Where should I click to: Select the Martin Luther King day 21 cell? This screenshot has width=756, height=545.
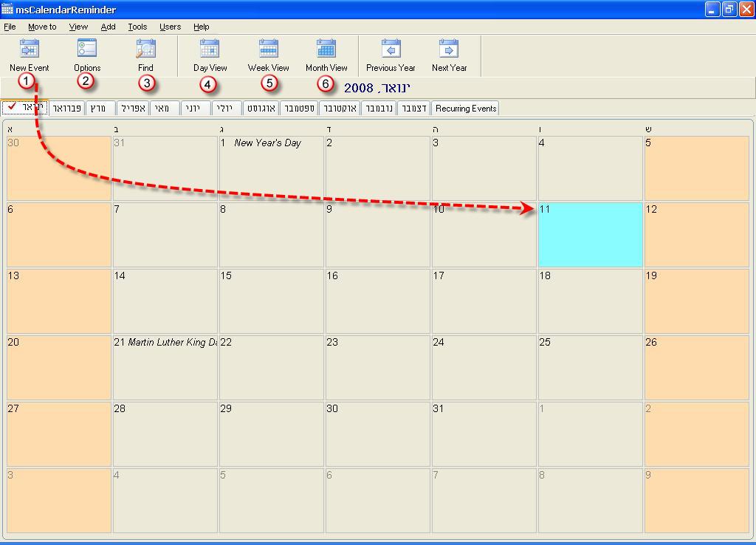(165, 368)
